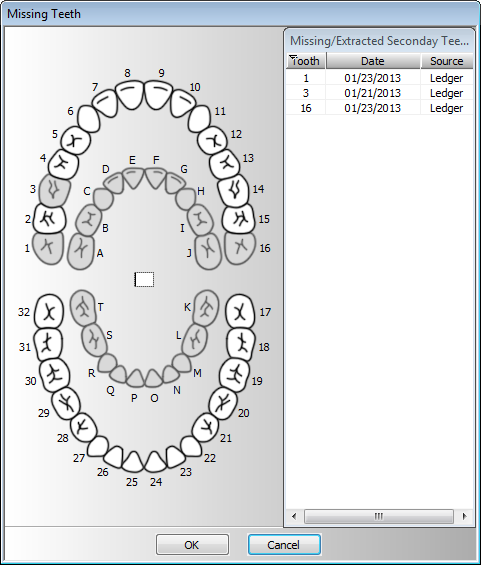The image size is (481, 565).
Task: Select tooth 5 premolar
Action: click(x=75, y=140)
